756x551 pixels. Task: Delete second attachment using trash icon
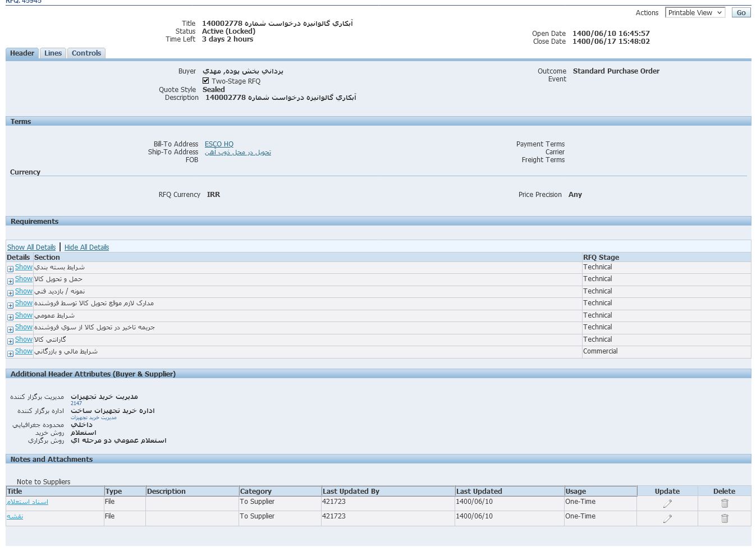tap(724, 518)
